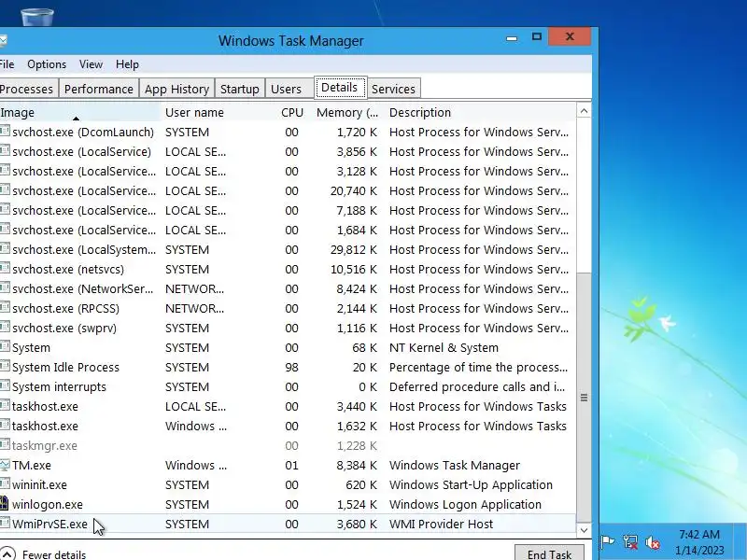This screenshot has height=560, width=747.
Task: Click the 10,516 K memory value
Action: 354,269
